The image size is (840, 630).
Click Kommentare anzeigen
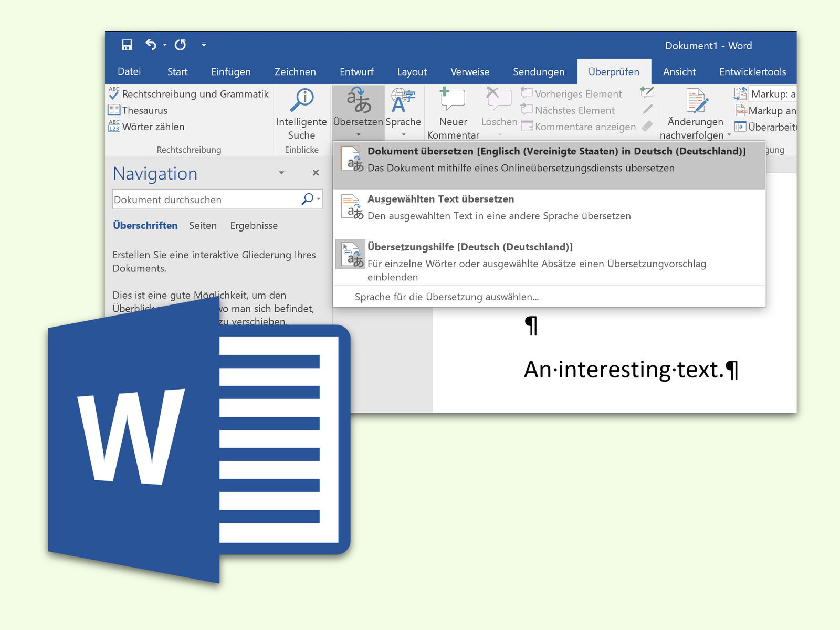click(x=578, y=127)
